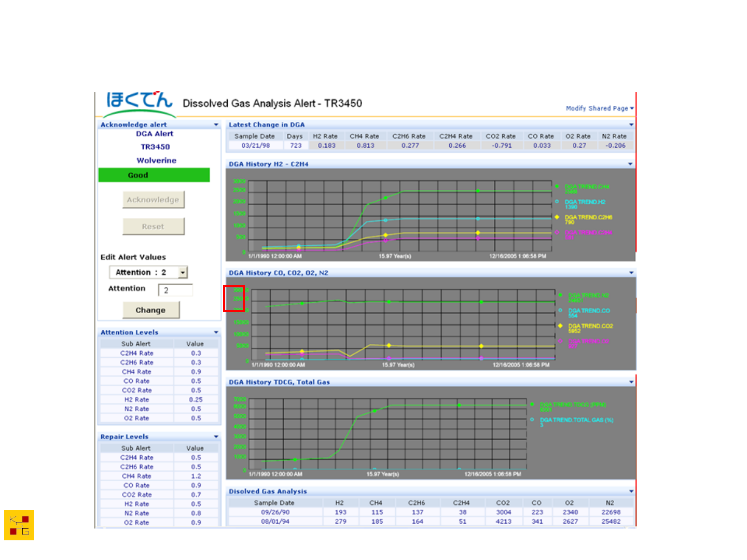The image size is (747, 560).
Task: Click the Change button
Action: [x=151, y=310]
